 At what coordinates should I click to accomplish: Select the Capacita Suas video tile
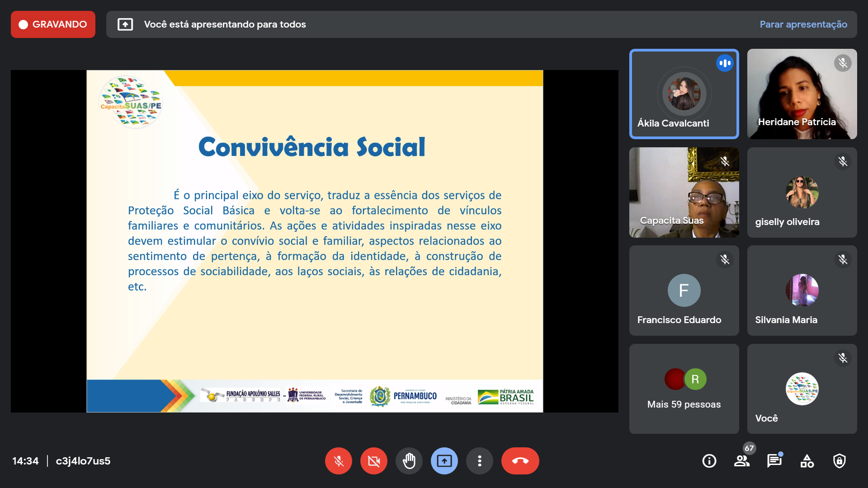pyautogui.click(x=684, y=192)
